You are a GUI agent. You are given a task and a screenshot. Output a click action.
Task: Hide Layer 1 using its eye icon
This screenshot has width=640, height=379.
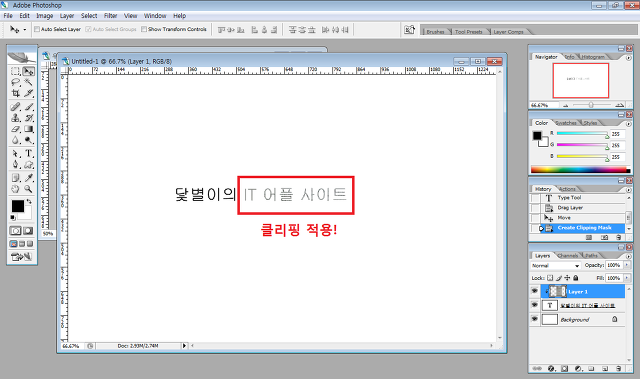click(x=534, y=291)
